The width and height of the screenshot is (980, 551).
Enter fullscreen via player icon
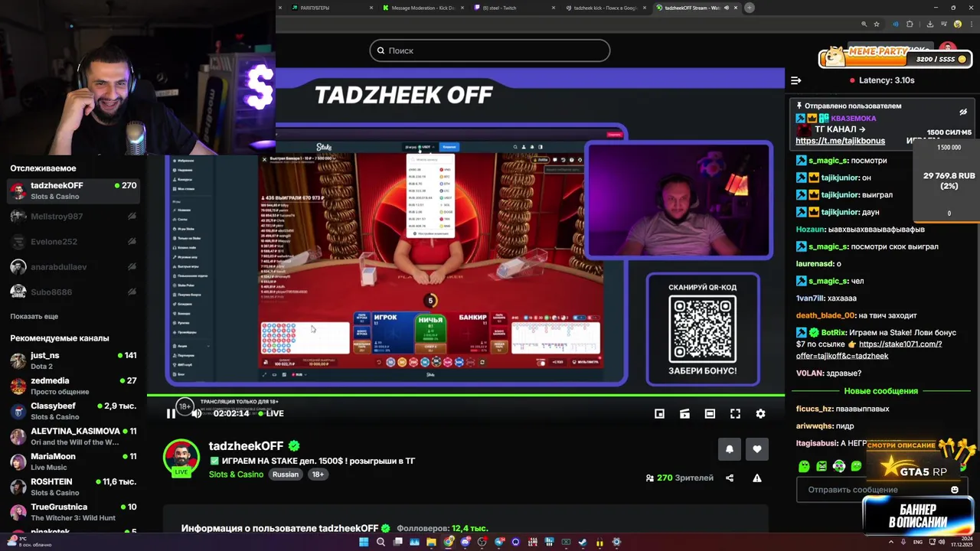tap(735, 413)
